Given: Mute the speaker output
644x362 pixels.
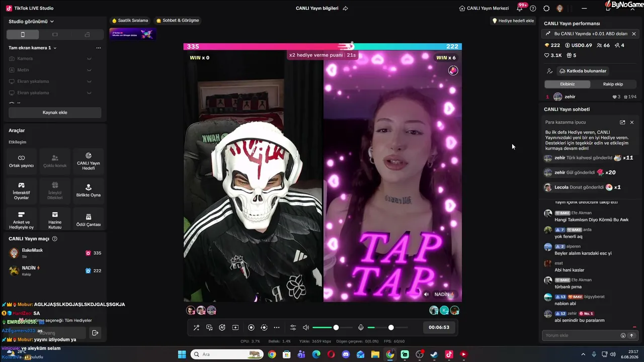Looking at the screenshot, I should coord(306,327).
